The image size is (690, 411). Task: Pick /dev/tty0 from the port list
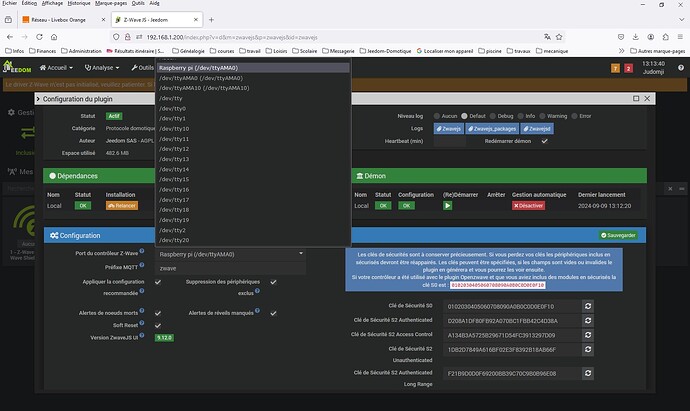pyautogui.click(x=253, y=108)
